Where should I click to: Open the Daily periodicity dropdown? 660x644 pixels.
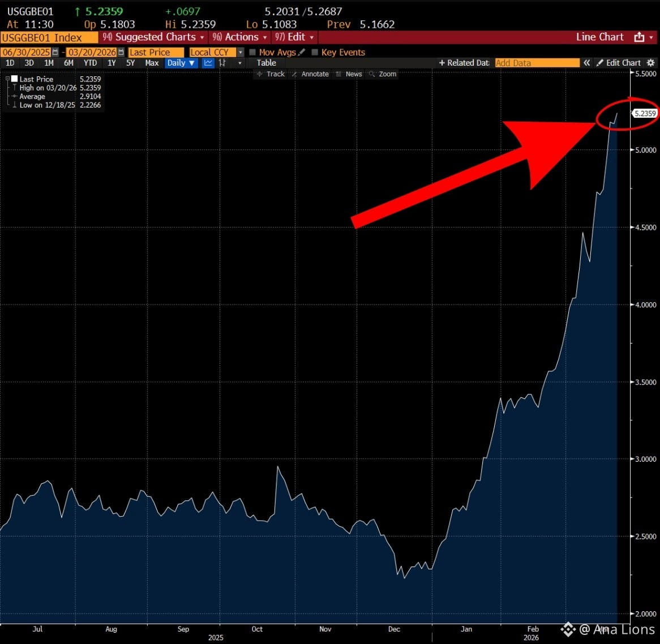coord(181,63)
